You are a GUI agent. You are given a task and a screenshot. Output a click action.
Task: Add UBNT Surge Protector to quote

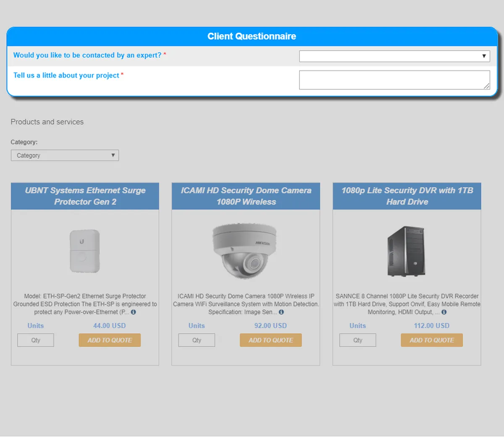110,340
